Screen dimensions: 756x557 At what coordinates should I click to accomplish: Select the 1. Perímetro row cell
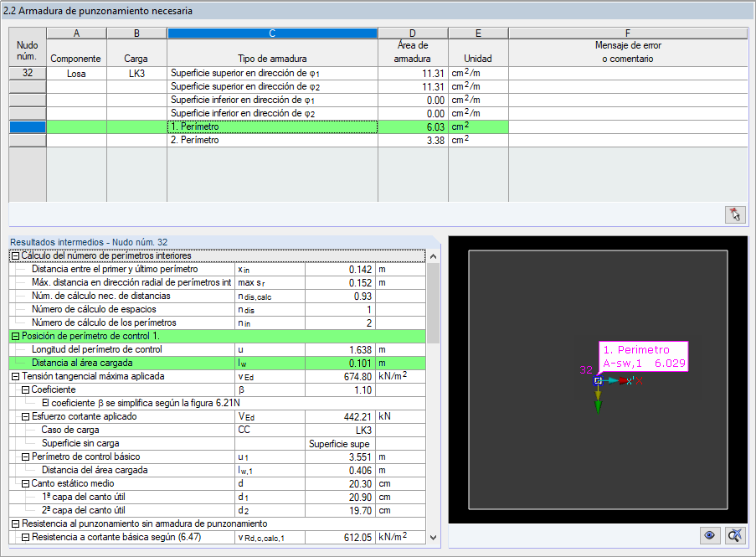coord(272,126)
